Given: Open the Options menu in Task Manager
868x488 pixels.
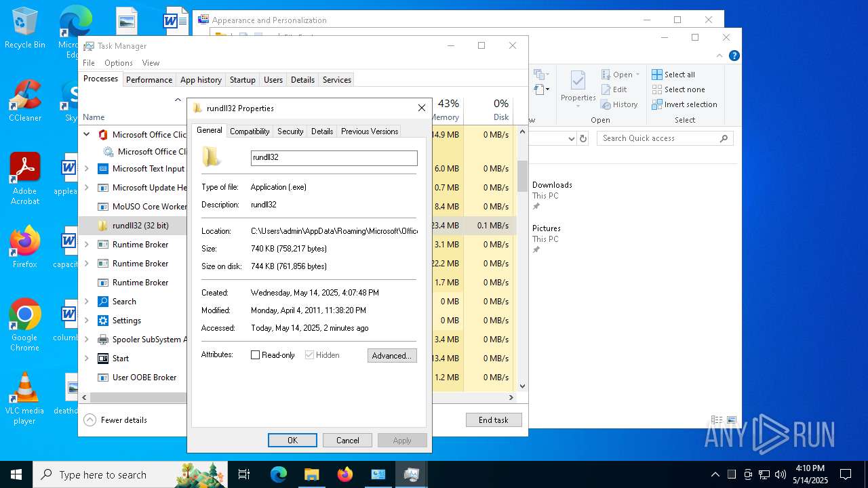Looking at the screenshot, I should 119,63.
